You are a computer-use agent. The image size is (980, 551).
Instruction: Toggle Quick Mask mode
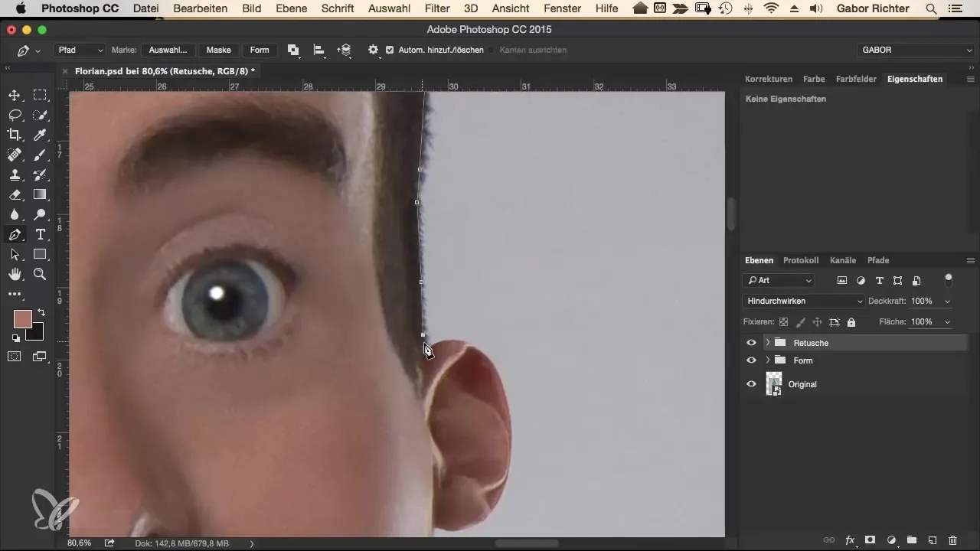(x=14, y=356)
